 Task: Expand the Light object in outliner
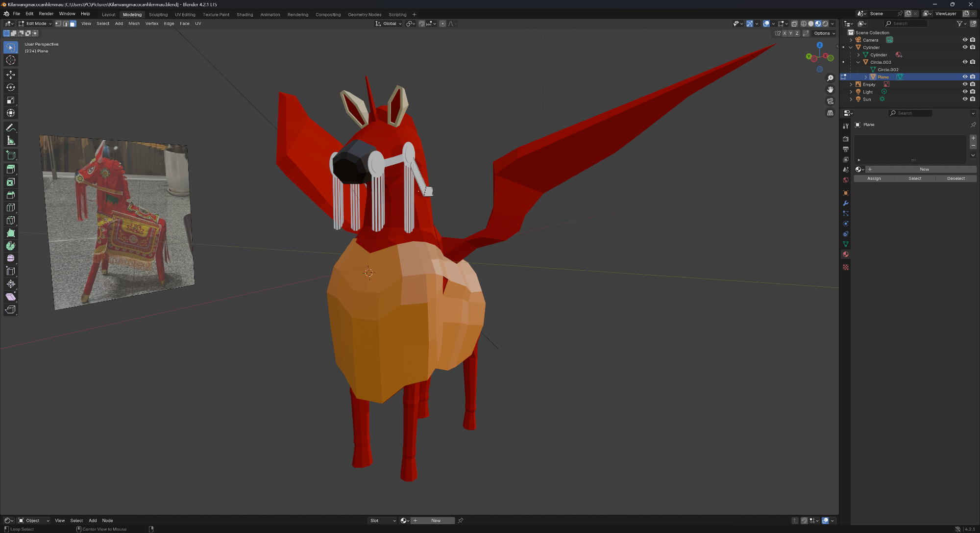click(851, 92)
